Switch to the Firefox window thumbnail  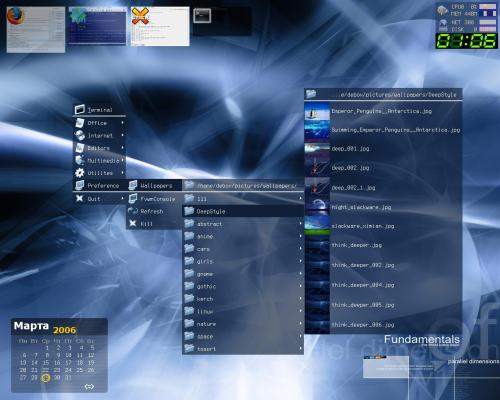(36, 30)
